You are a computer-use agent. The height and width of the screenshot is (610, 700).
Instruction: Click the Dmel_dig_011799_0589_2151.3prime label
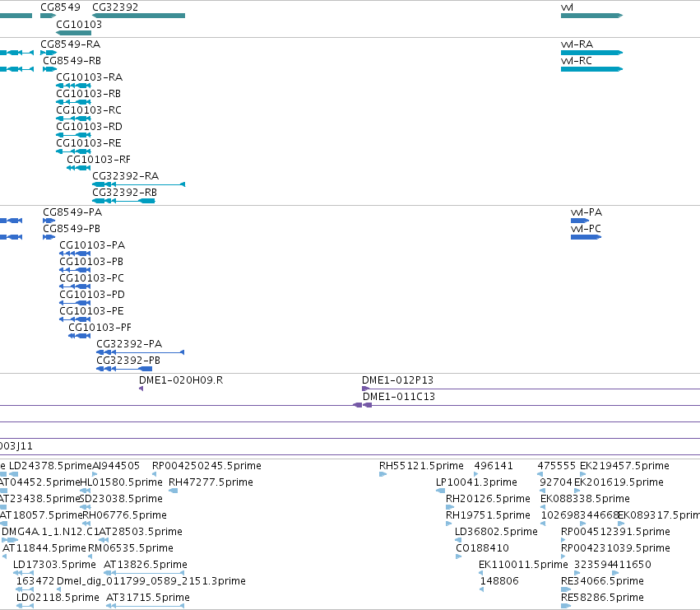click(151, 581)
